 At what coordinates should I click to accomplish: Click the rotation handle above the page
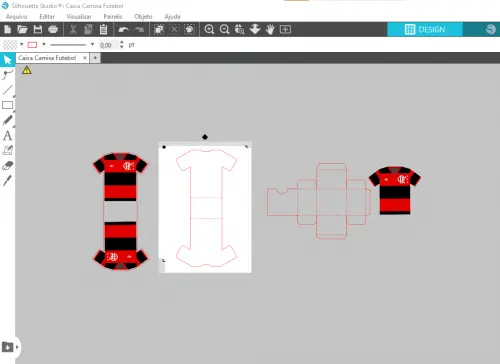point(205,137)
